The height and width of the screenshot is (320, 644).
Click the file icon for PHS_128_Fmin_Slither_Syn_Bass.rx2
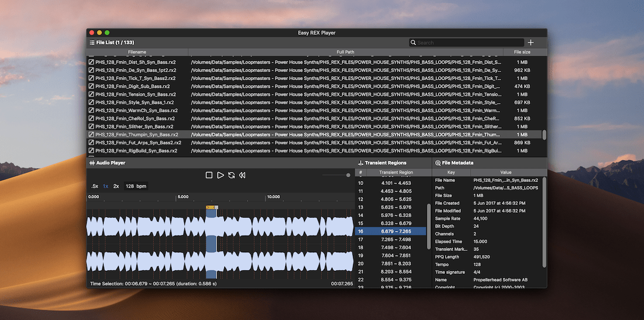coord(91,126)
